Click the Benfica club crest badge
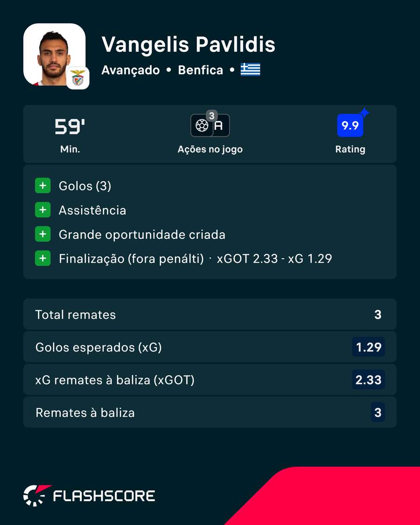Screen dimensions: 420x525 (x=78, y=78)
